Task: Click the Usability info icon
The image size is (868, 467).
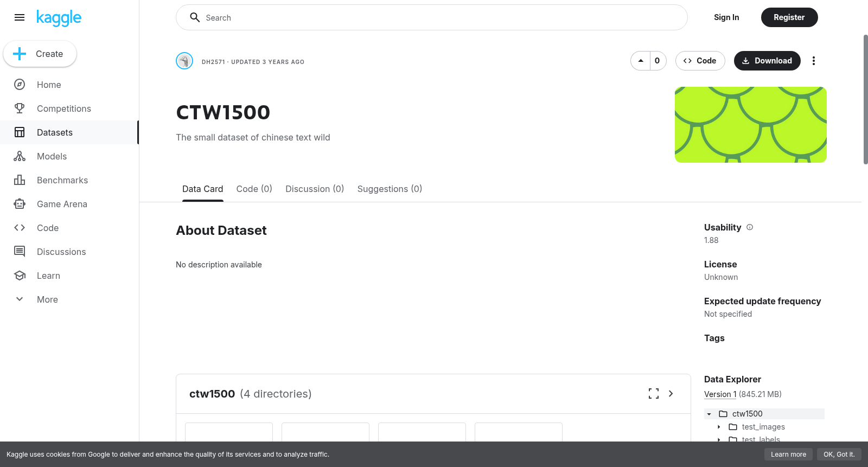Action: (750, 227)
